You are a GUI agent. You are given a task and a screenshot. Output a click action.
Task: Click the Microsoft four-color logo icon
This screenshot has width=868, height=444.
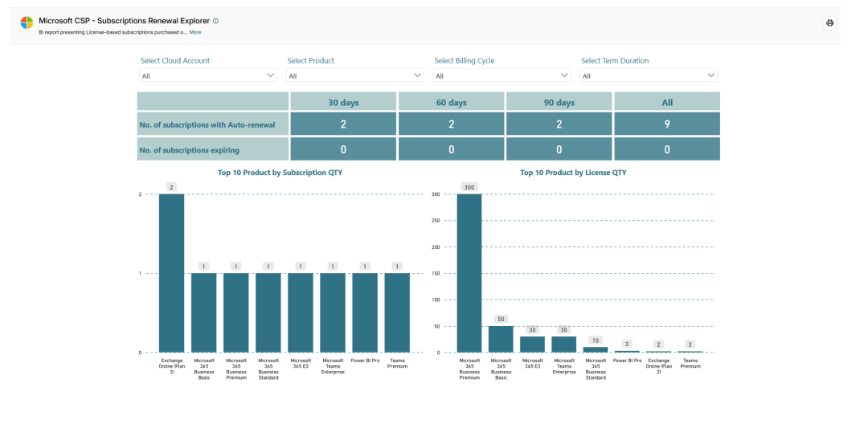click(27, 22)
